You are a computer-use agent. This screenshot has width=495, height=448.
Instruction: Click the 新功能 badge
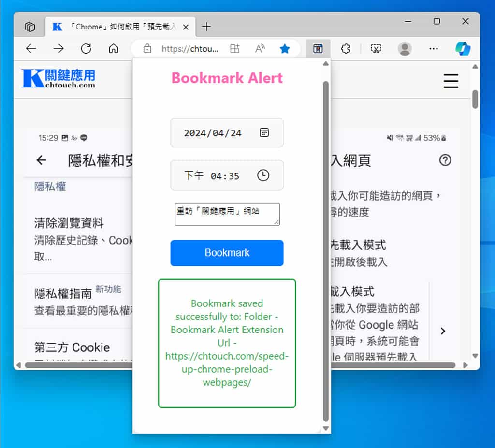(108, 289)
